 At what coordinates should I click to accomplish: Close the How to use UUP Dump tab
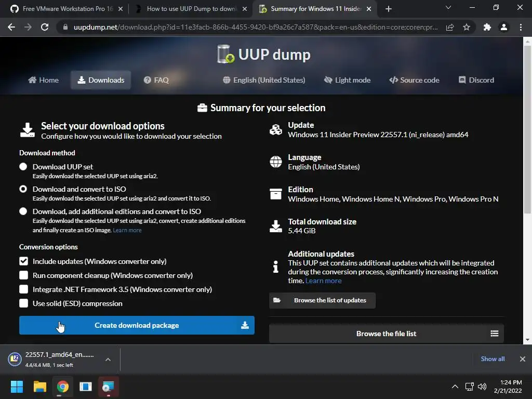point(245,9)
